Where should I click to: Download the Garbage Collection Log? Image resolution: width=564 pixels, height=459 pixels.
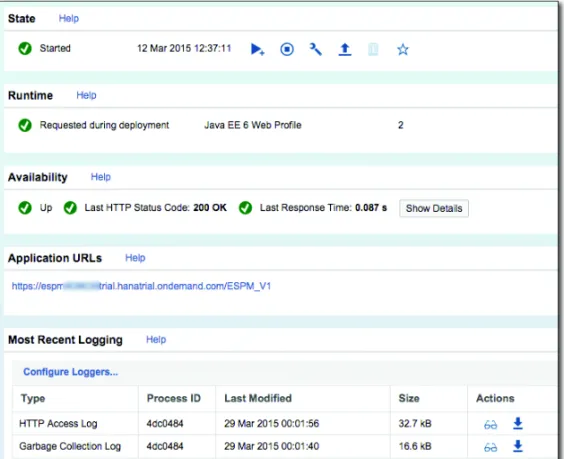tap(518, 446)
